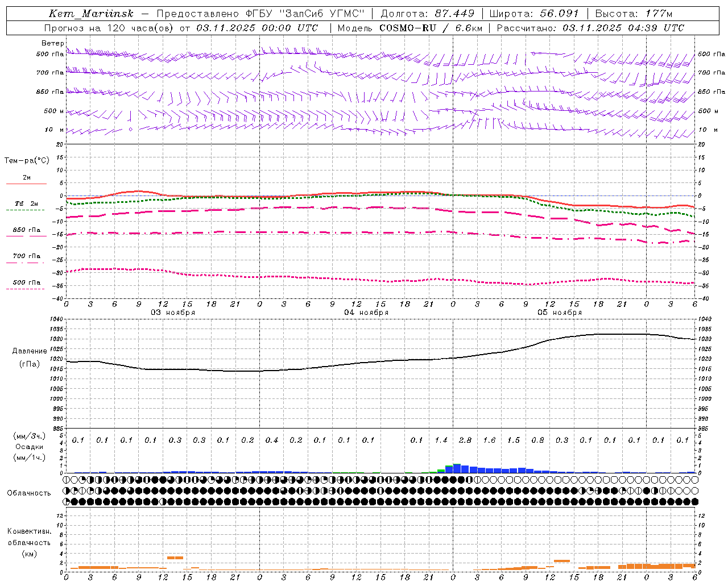Click the '(км)' unit label for convective cloud

pyautogui.click(x=30, y=554)
